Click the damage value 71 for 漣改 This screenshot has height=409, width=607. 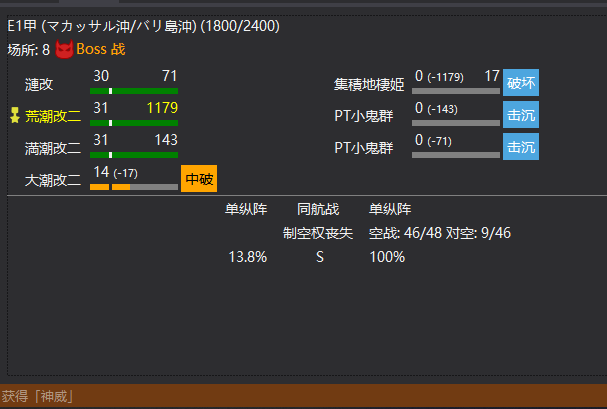tap(170, 76)
